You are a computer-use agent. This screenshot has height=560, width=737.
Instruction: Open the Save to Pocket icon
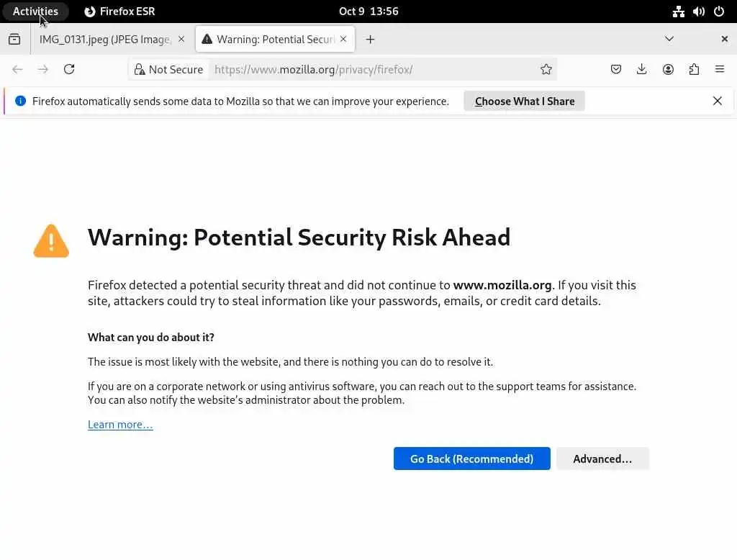[x=616, y=69]
